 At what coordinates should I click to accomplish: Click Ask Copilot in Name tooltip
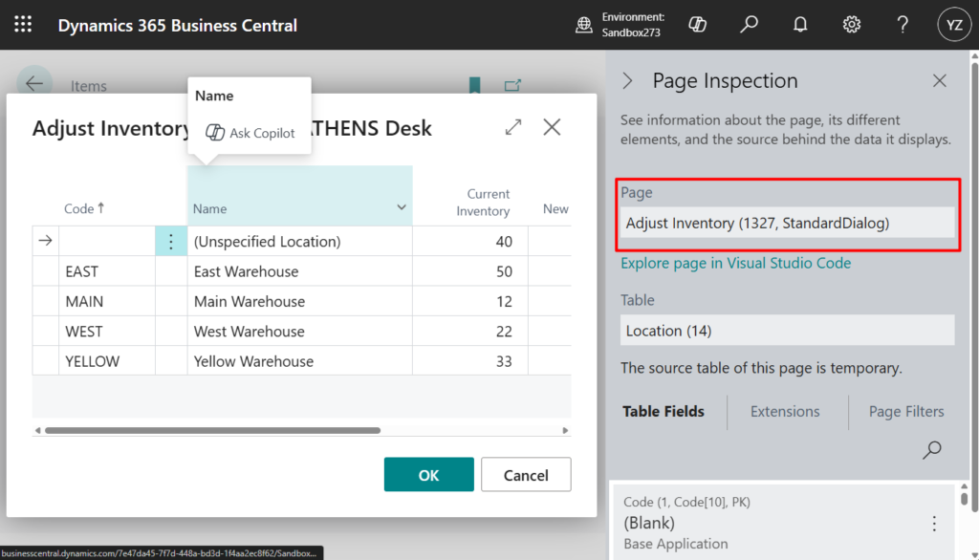point(251,133)
